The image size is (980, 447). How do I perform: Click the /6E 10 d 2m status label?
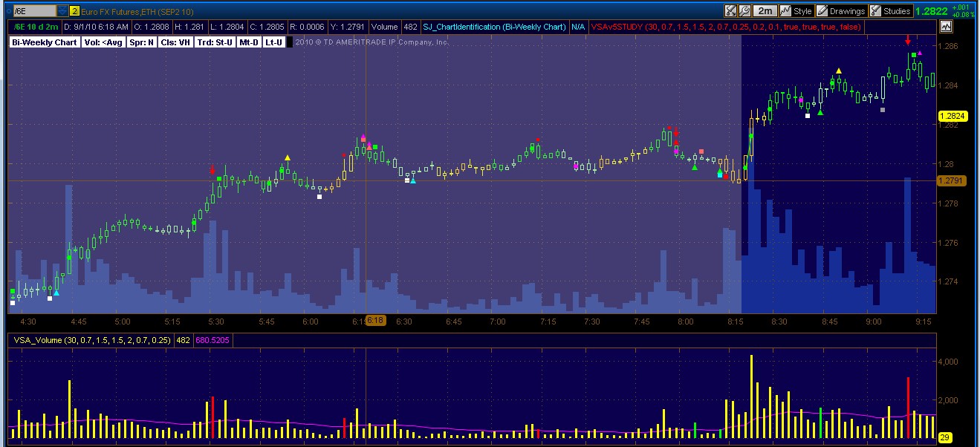coord(34,27)
